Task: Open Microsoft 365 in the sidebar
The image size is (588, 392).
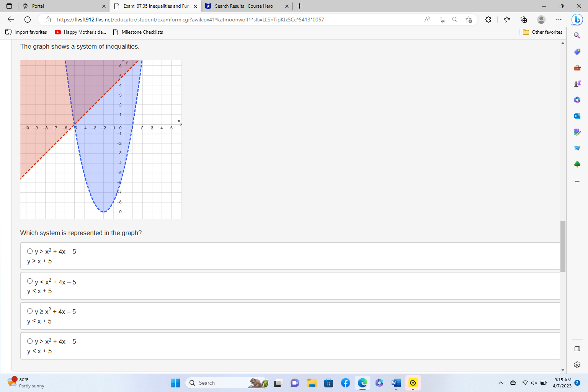Action: [577, 100]
